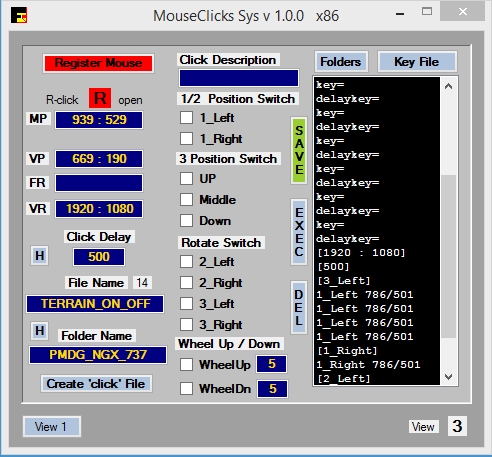The width and height of the screenshot is (492, 457).
Task: Select the File Name field TERRAIN_ON_OFF
Action: 95,304
